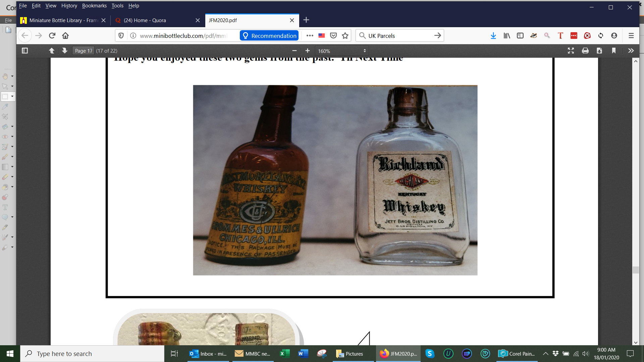The width and height of the screenshot is (644, 362).
Task: Switch to Corel Paint taskbar window
Action: tap(517, 354)
